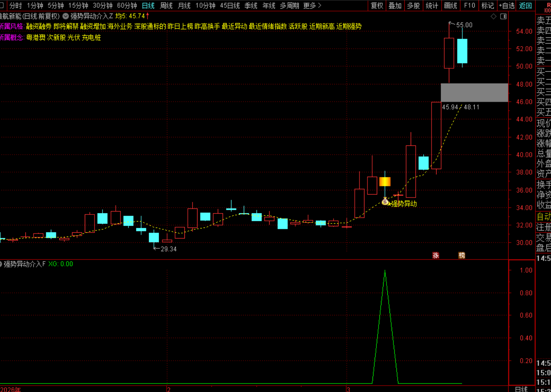Click the red 涨 marker icon

coord(435,255)
